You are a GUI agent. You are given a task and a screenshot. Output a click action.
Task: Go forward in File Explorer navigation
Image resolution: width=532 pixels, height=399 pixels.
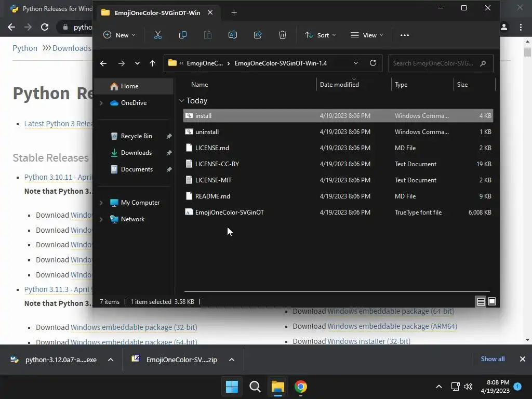pyautogui.click(x=121, y=63)
